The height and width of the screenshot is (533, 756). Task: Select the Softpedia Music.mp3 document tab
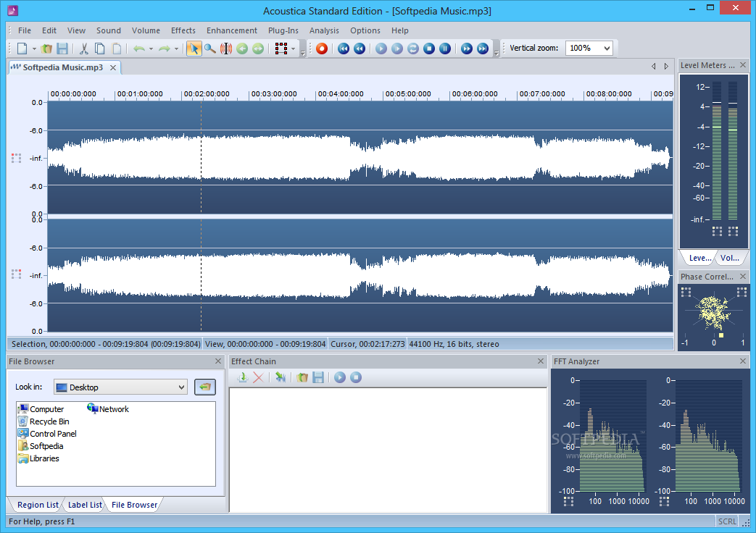(x=62, y=67)
